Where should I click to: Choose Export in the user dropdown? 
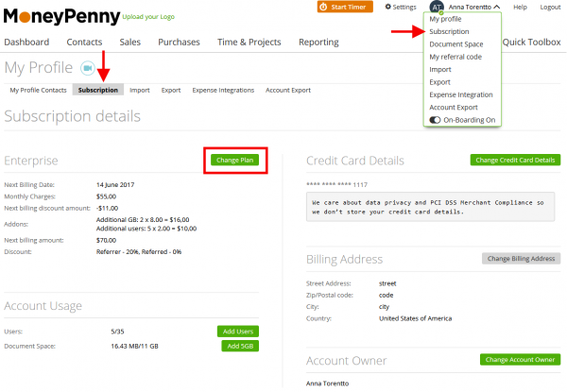[x=439, y=82]
